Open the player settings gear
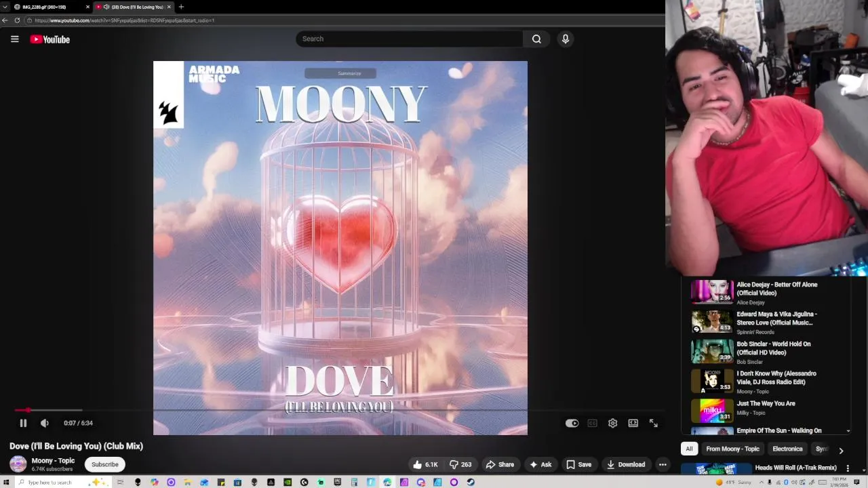 point(612,423)
